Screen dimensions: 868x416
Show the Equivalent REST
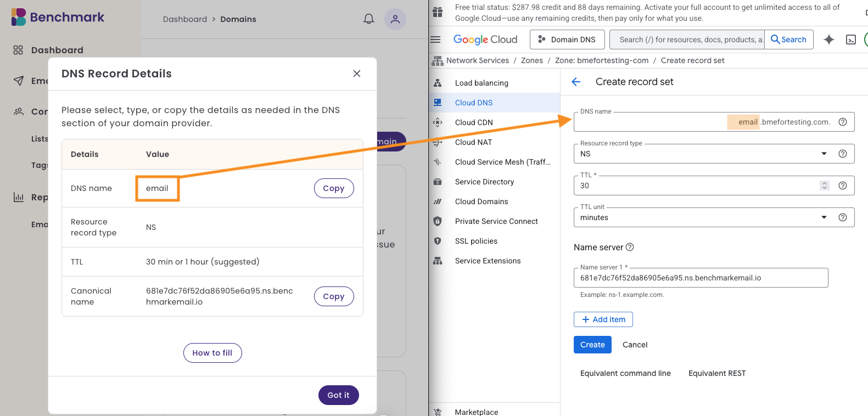click(717, 373)
